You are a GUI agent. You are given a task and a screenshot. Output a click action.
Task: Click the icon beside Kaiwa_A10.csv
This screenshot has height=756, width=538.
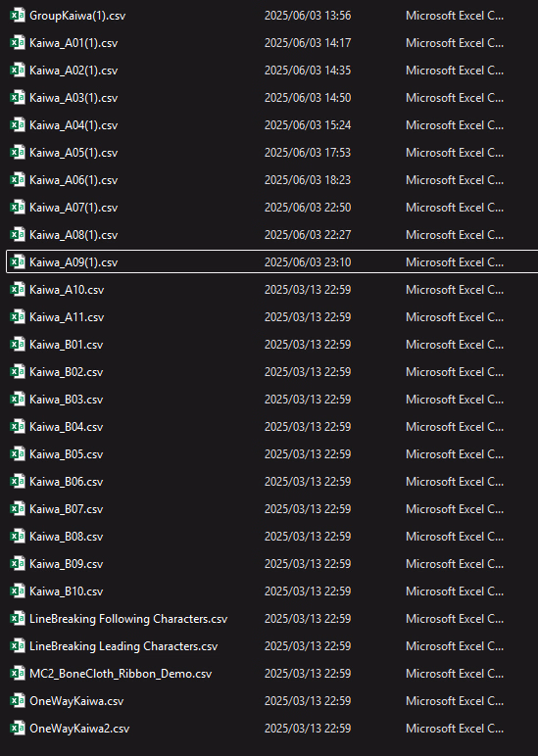(18, 289)
